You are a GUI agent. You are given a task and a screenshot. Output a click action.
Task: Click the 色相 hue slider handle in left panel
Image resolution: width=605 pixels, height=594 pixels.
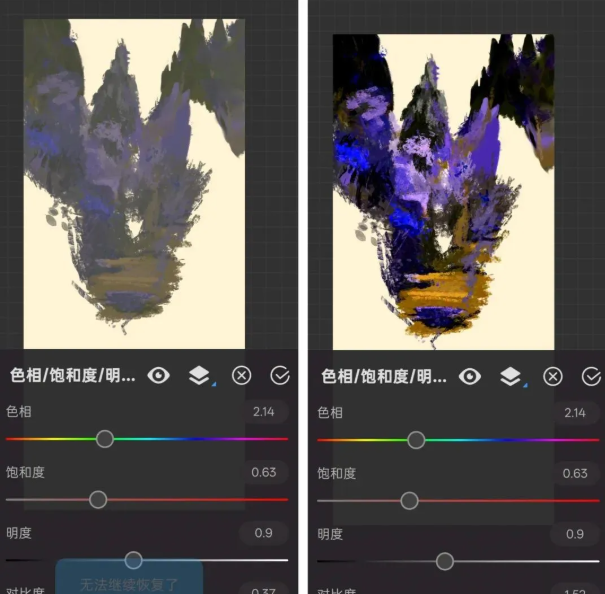click(x=105, y=439)
